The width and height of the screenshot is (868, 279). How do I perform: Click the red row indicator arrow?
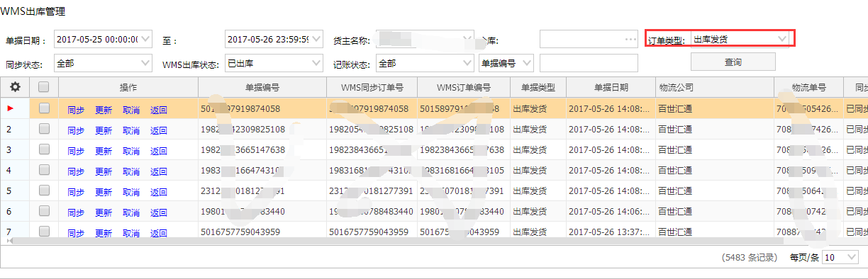pyautogui.click(x=10, y=109)
